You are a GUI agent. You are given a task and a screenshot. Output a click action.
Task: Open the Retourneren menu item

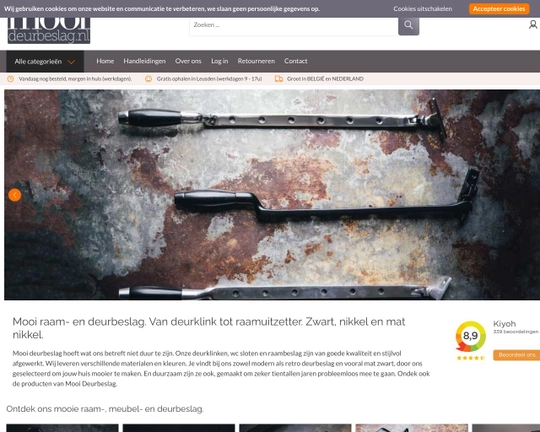pos(256,61)
